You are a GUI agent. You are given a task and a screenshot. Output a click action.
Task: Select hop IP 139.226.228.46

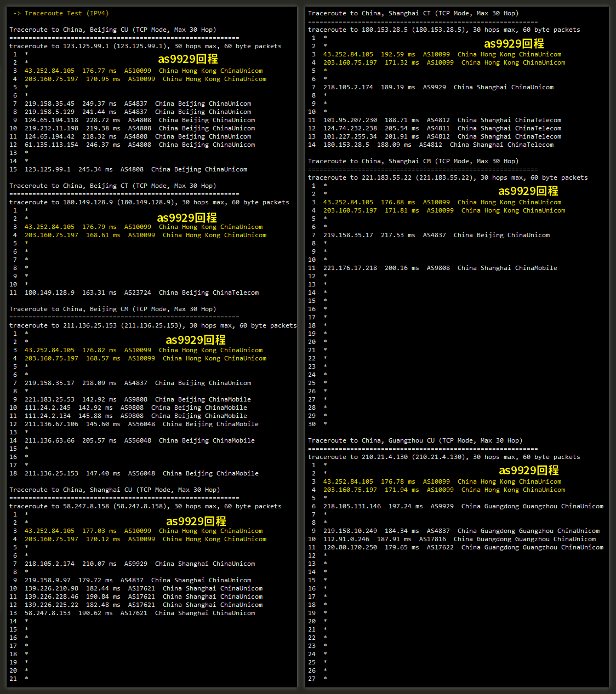click(x=52, y=597)
